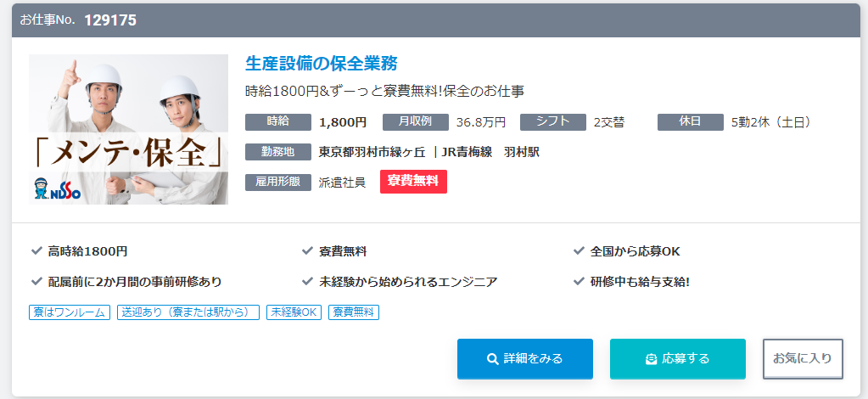This screenshot has width=868, height=399.
Task: Click the red 寮費無料 badge
Action: point(413,182)
